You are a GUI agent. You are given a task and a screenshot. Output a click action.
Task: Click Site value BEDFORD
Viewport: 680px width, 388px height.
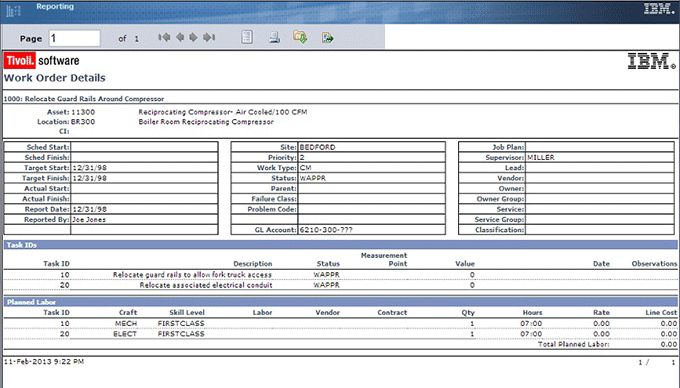coord(317,147)
